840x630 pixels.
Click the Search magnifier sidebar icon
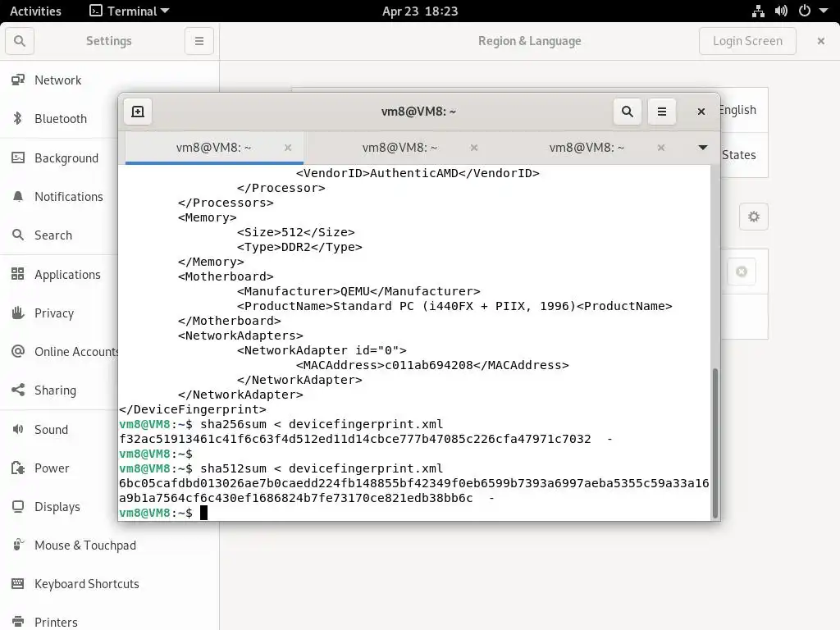click(x=18, y=235)
